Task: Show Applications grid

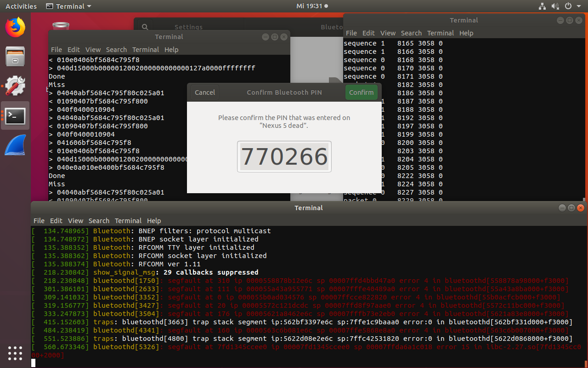Action: pyautogui.click(x=15, y=353)
